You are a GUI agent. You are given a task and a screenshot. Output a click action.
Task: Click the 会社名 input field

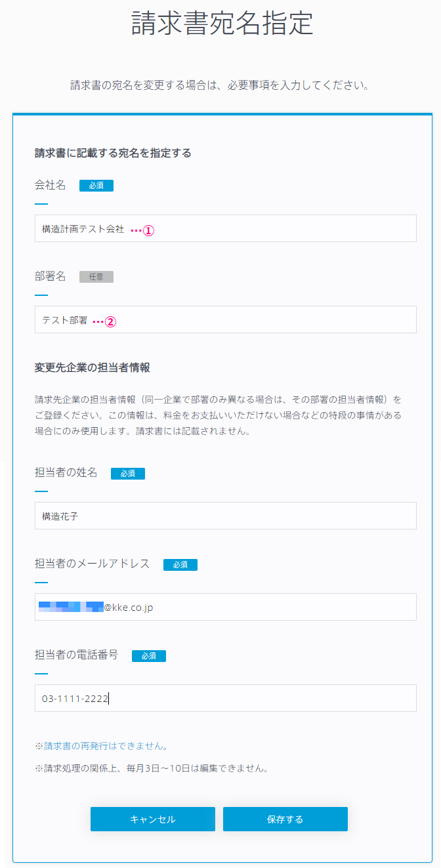pos(225,228)
